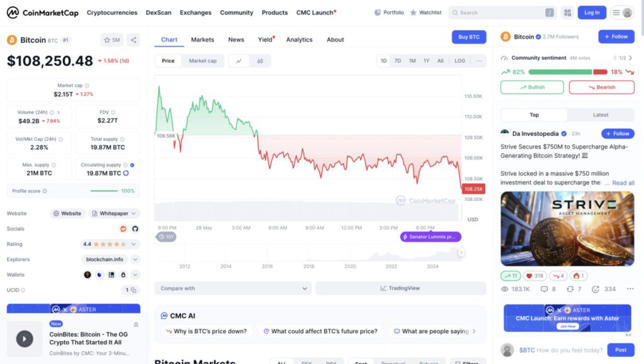Open the Exchanges menu in header
Screen dimensions: 644x364
[196, 13]
